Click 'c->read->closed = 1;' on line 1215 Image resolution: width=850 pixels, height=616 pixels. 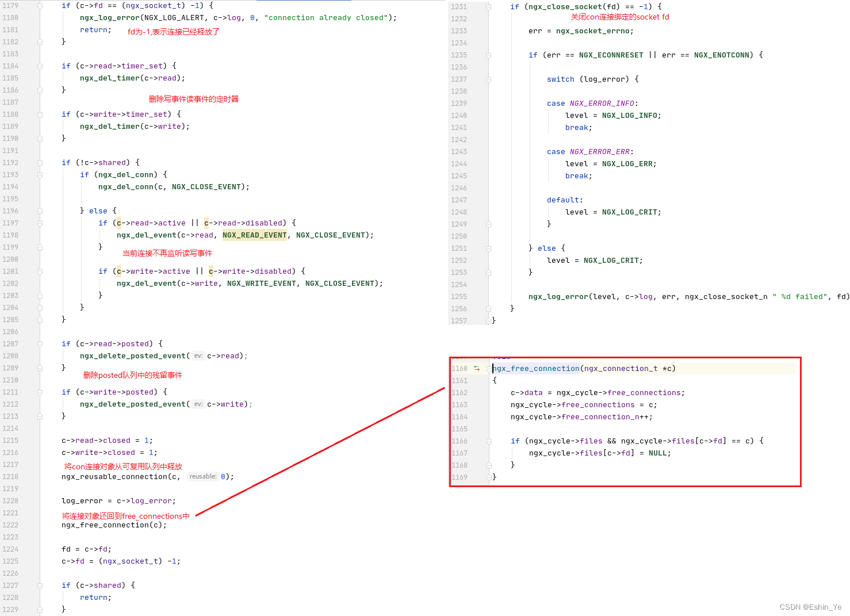click(107, 441)
